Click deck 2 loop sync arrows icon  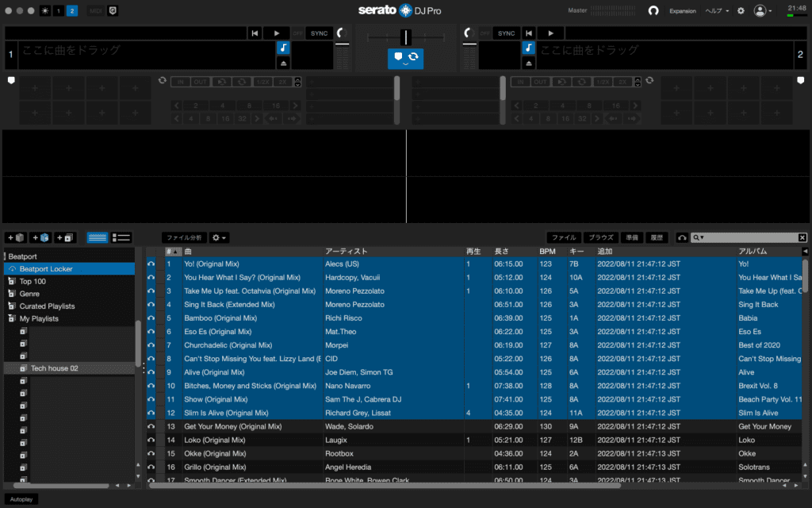[x=649, y=81]
